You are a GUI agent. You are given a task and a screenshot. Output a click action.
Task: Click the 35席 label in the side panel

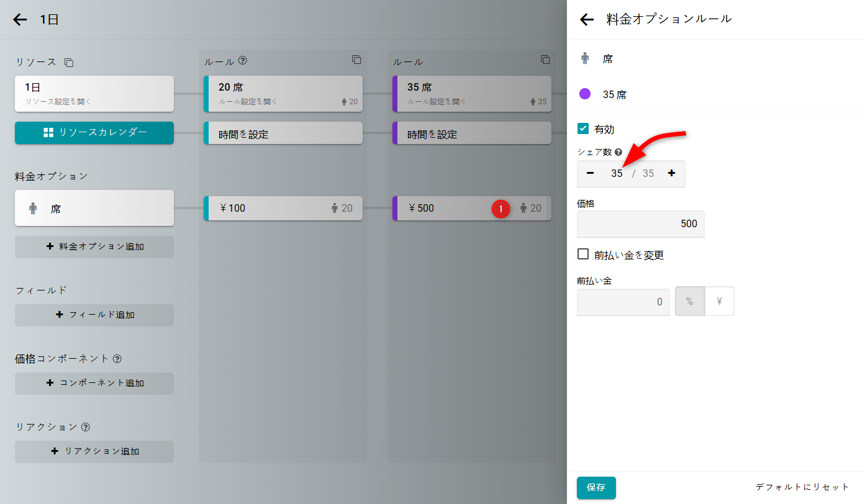[614, 95]
